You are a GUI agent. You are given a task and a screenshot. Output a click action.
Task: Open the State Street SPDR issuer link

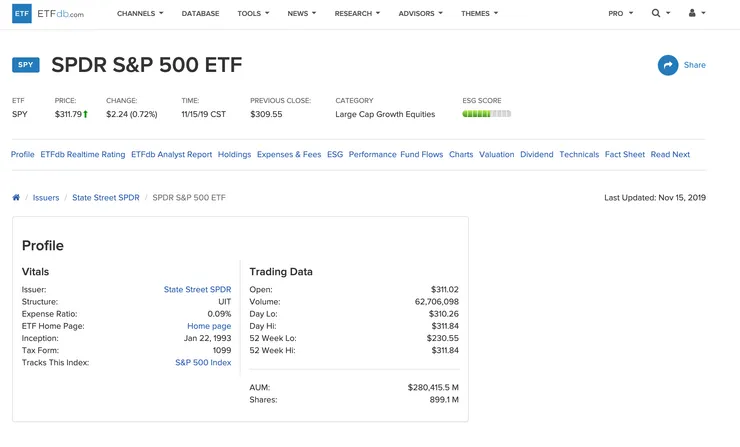(x=197, y=290)
